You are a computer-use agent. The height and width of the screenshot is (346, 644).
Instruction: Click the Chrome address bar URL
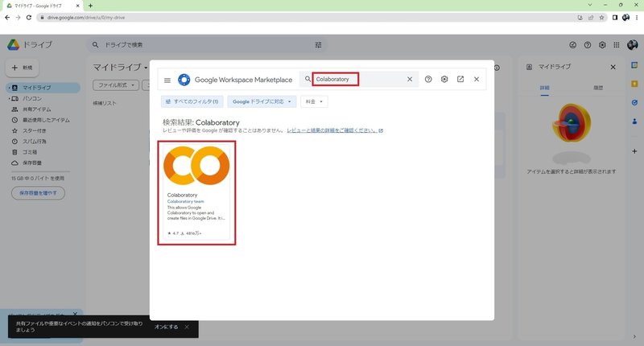[86, 18]
